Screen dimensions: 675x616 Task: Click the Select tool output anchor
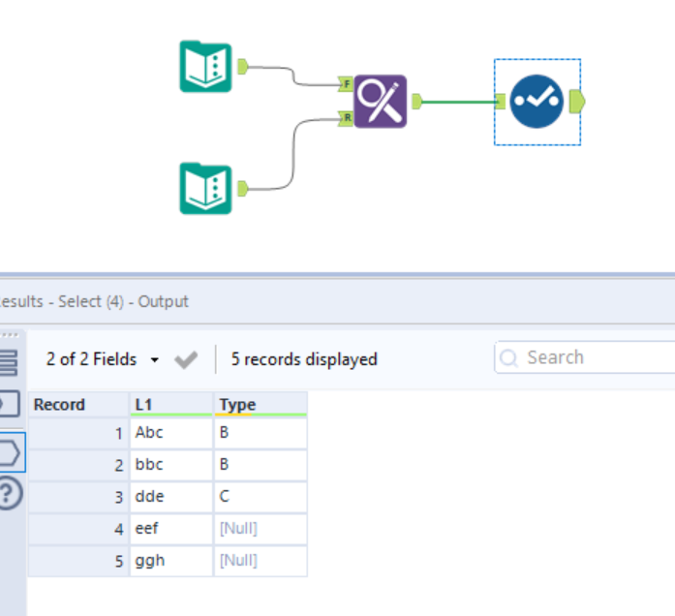point(577,102)
